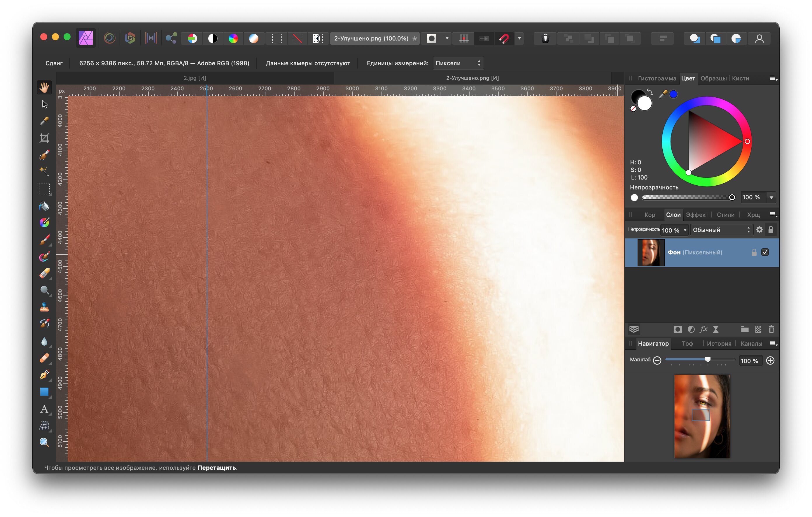The width and height of the screenshot is (812, 517).
Task: Switch to the Образцы tab
Action: pyautogui.click(x=713, y=78)
